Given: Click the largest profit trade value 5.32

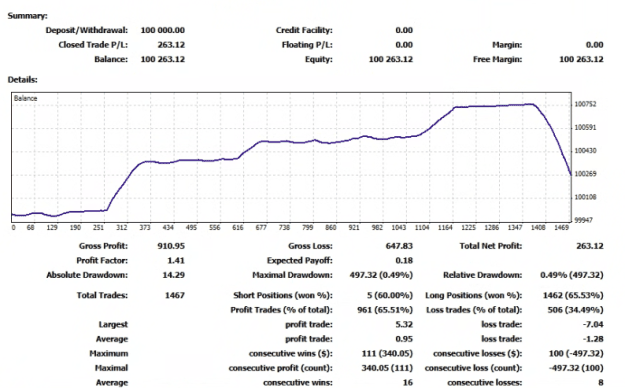Looking at the screenshot, I should tap(404, 325).
